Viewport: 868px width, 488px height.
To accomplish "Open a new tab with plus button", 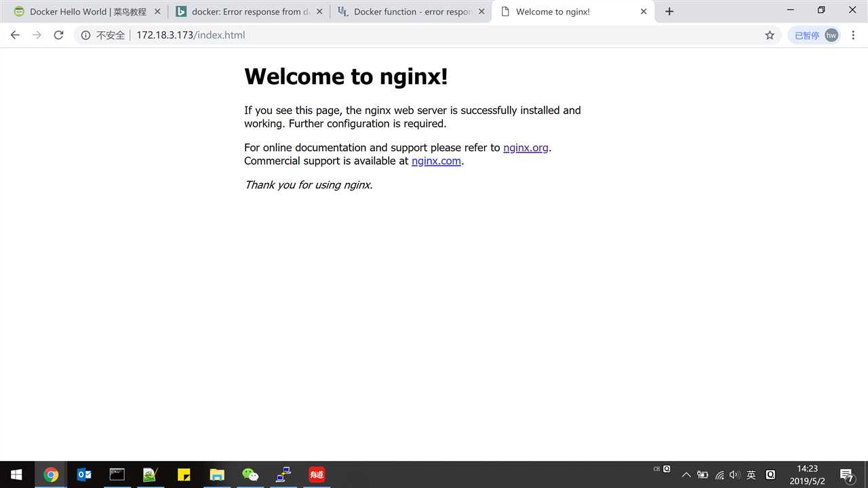I will click(x=669, y=12).
